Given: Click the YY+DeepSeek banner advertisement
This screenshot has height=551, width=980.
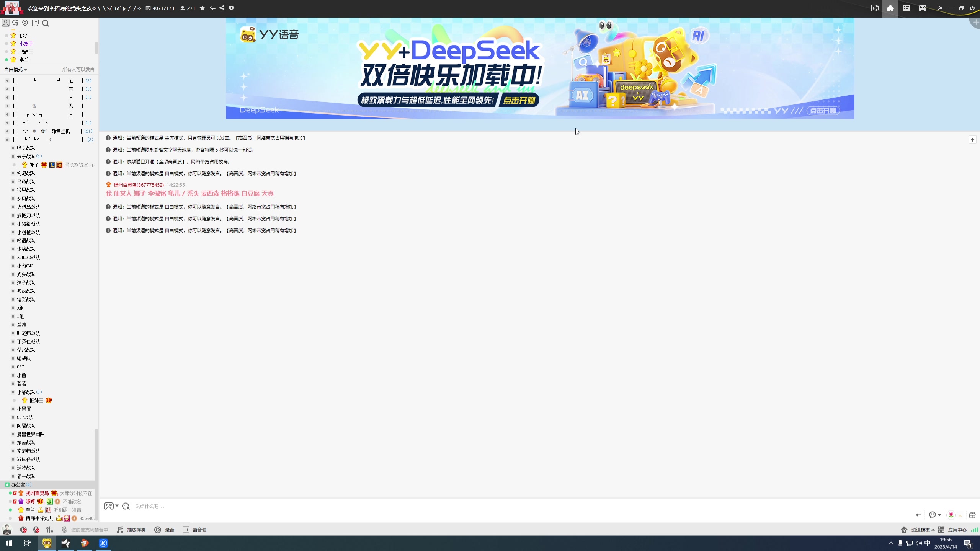Looking at the screenshot, I should (x=540, y=68).
